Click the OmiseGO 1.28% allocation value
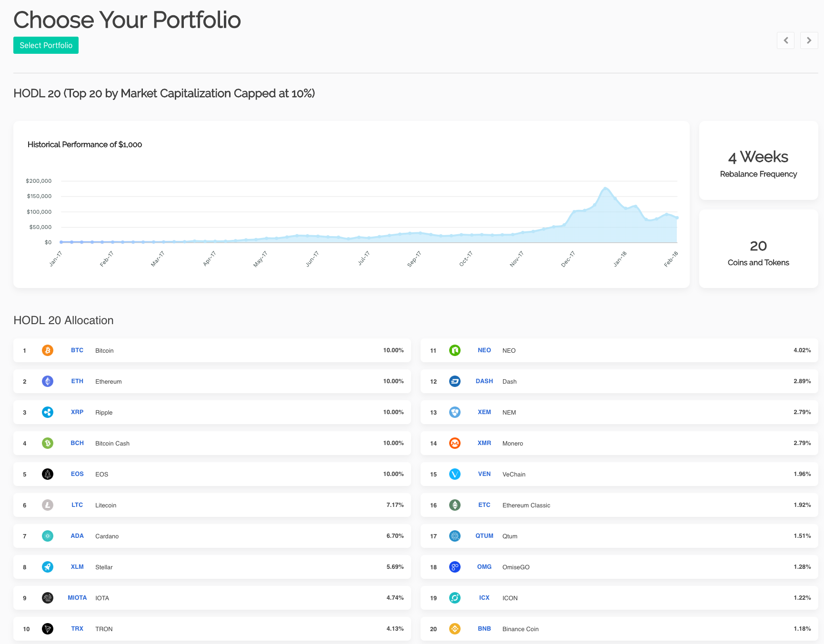This screenshot has width=824, height=644. point(802,567)
